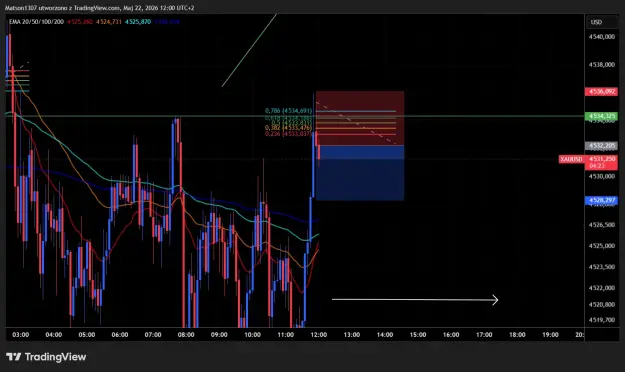
Task: Click the 19:00 time axis label
Action: click(x=550, y=335)
